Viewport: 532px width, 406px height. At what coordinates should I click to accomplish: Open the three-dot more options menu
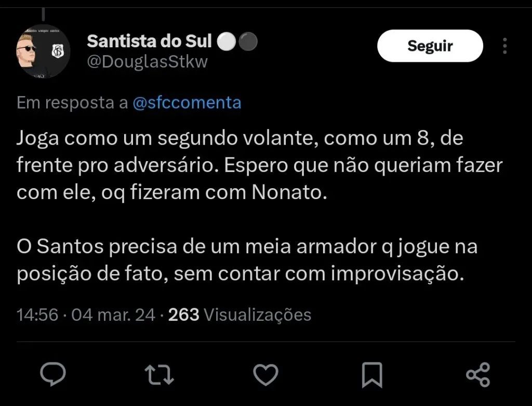[x=504, y=46]
